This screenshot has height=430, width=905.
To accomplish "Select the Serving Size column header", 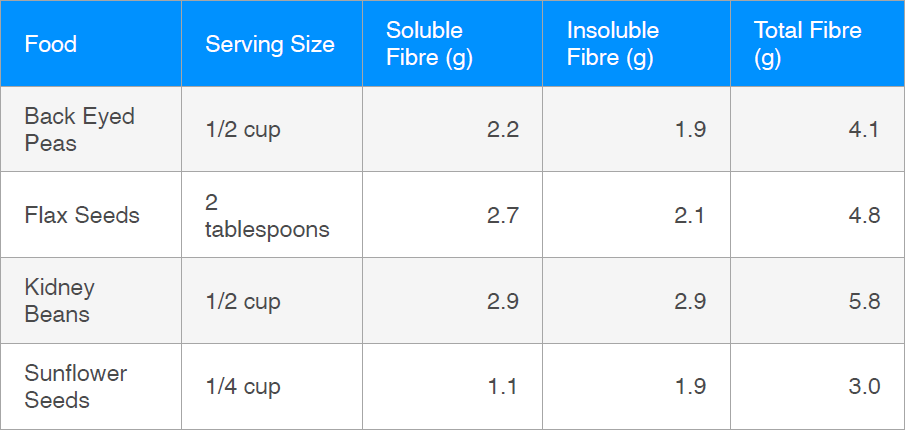I will tap(272, 44).
